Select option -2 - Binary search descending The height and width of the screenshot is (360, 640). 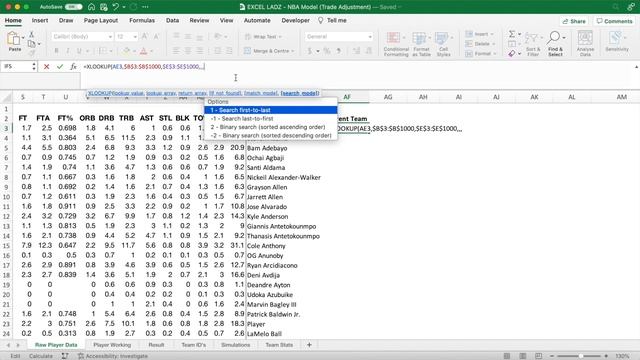pyautogui.click(x=271, y=136)
